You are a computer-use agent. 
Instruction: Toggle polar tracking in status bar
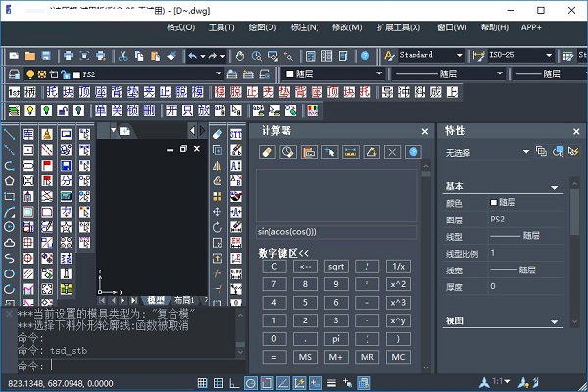tap(251, 383)
